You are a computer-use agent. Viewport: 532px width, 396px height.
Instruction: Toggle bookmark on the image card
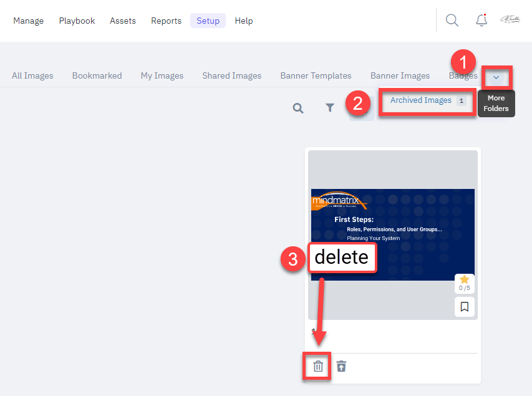point(464,307)
